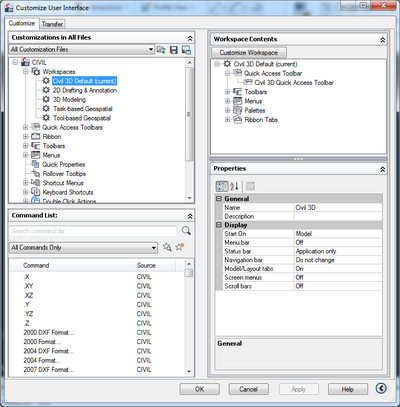400x407 pixels.
Task: Click the Civil 3D Quick Access Toolbar icon
Action: 248,82
